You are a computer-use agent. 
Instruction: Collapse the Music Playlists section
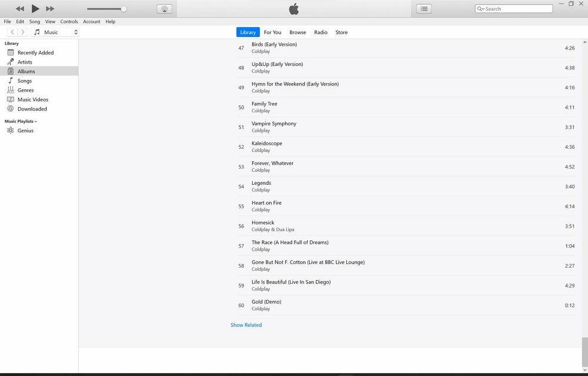click(x=21, y=121)
